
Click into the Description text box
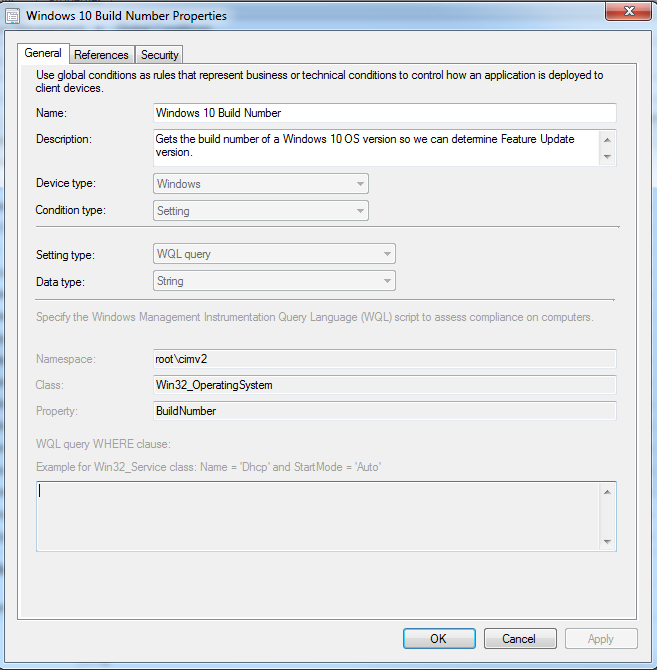point(376,148)
